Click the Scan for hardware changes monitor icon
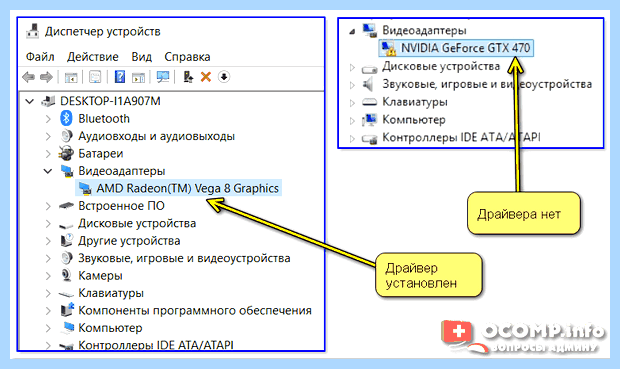Viewport: 620px width, 369px height. tap(163, 77)
